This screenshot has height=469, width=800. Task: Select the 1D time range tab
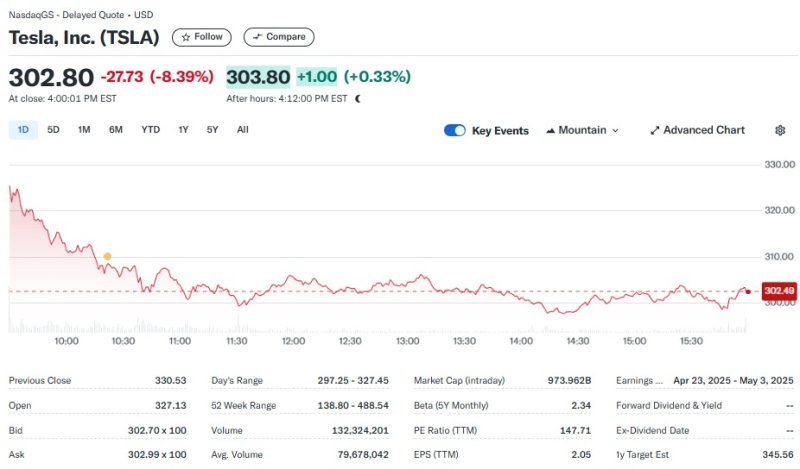[23, 130]
